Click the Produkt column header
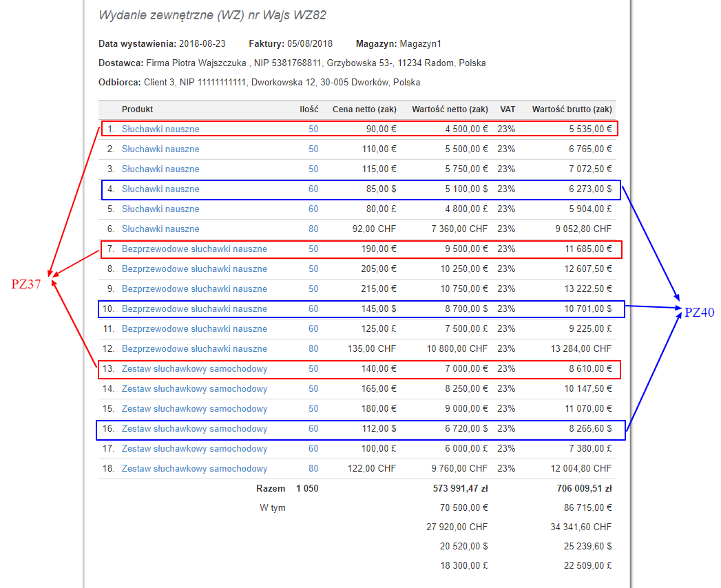Image resolution: width=721 pixels, height=588 pixels. [x=137, y=109]
